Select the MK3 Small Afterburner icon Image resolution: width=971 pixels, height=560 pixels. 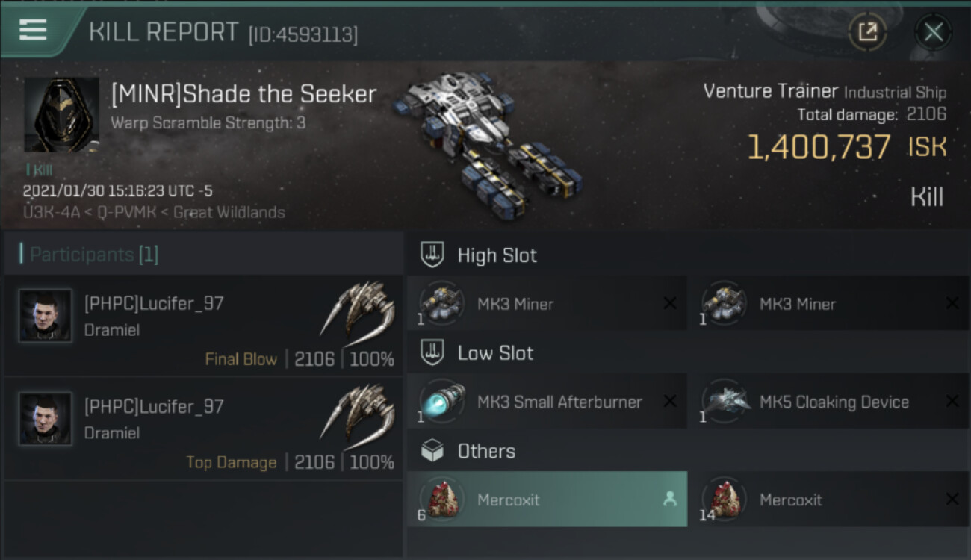point(441,402)
